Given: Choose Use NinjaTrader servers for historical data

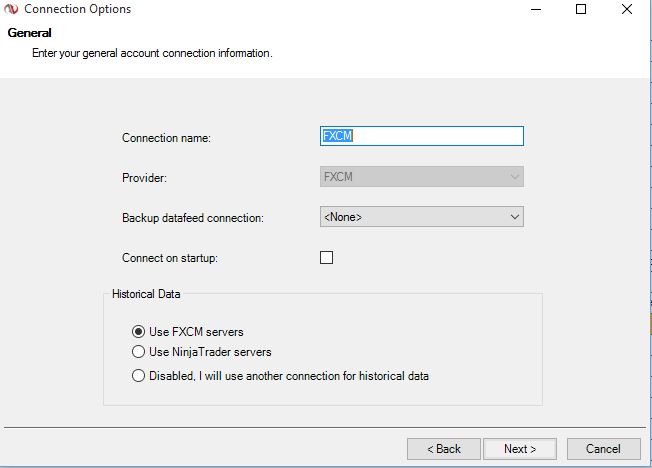Looking at the screenshot, I should [139, 352].
